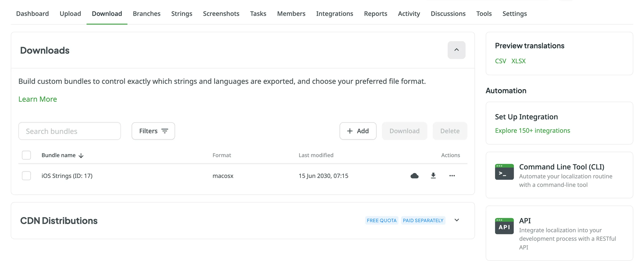Click the sort arrow next to Bundle name
Viewport: 644px width, 272px height.
point(81,156)
